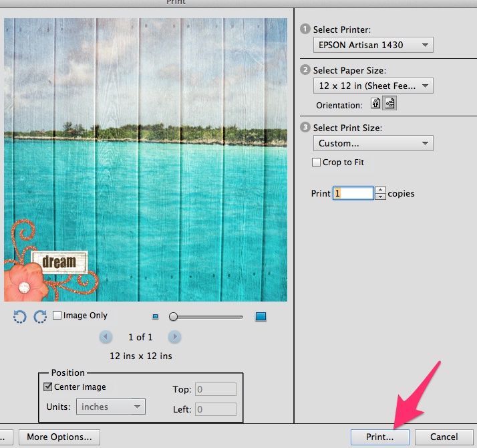Click the print copies number field
Viewport: 477px width, 448px height.
[353, 193]
